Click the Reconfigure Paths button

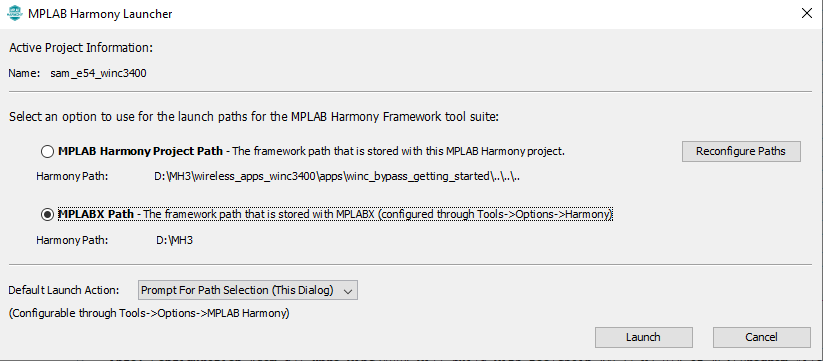(741, 151)
